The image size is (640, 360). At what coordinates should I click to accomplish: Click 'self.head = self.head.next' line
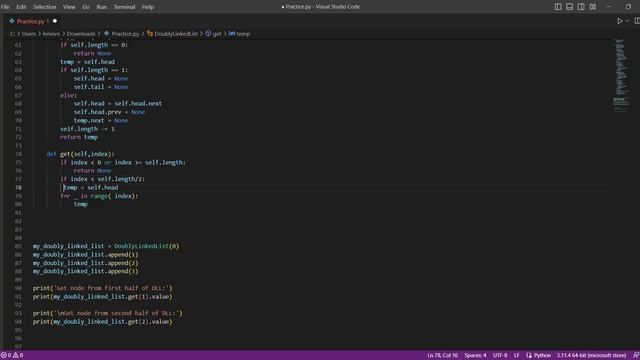click(x=118, y=104)
